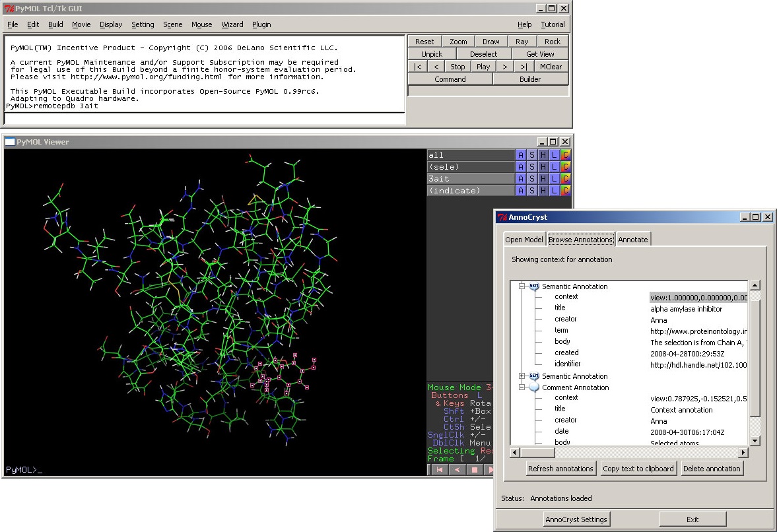Click the Unpick button
777x532 pixels.
[432, 54]
